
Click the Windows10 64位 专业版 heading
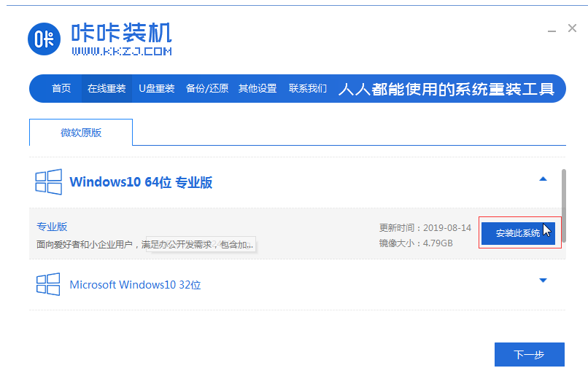tap(141, 182)
